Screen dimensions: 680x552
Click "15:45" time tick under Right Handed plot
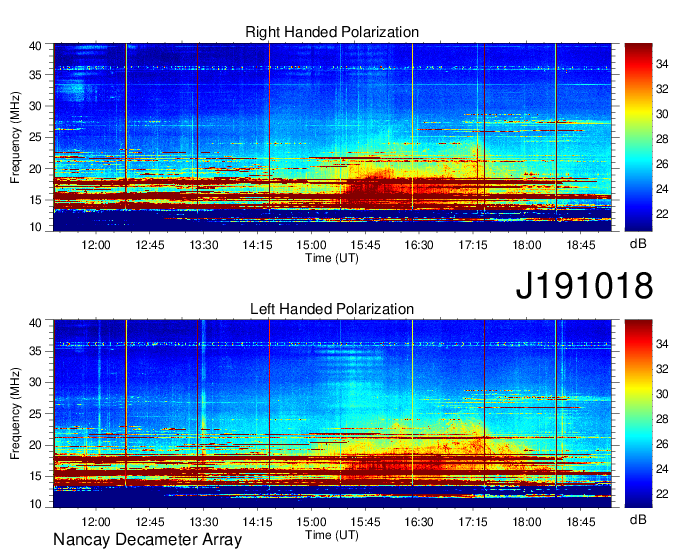pyautogui.click(x=366, y=245)
